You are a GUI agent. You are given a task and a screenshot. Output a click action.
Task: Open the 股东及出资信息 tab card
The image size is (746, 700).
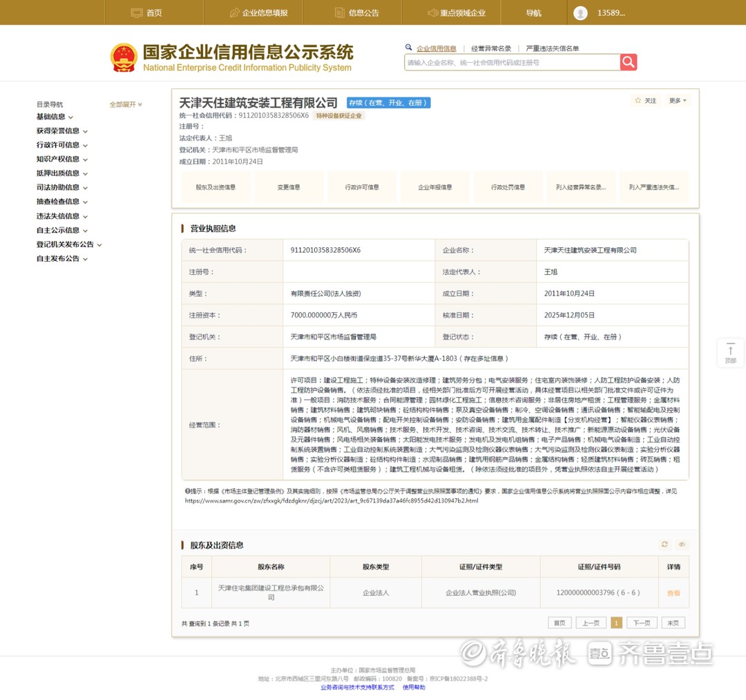click(216, 187)
